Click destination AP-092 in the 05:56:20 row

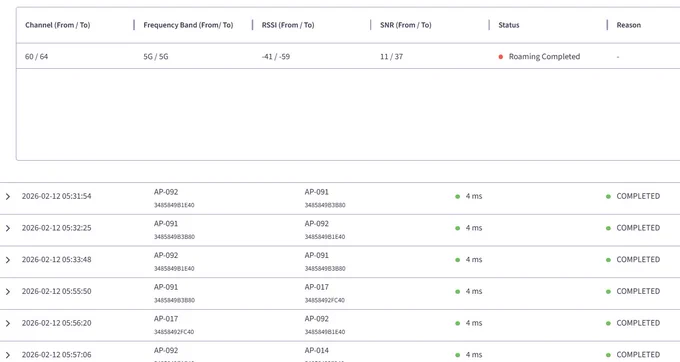pos(317,318)
